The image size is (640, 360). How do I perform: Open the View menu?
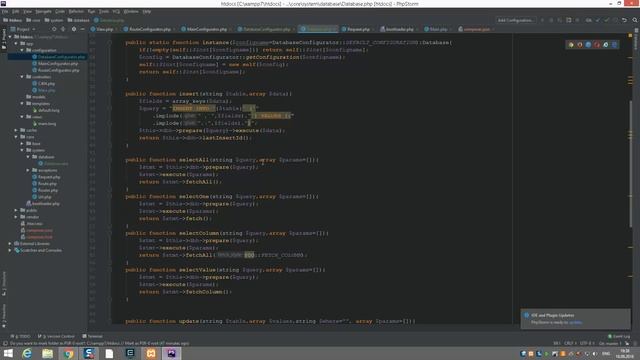pyautogui.click(x=27, y=11)
